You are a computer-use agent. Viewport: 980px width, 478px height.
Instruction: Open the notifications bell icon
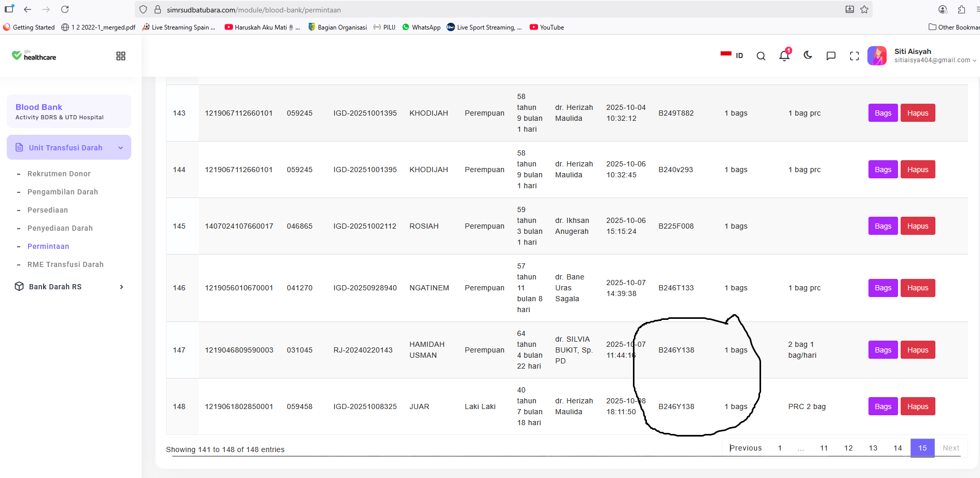point(784,55)
